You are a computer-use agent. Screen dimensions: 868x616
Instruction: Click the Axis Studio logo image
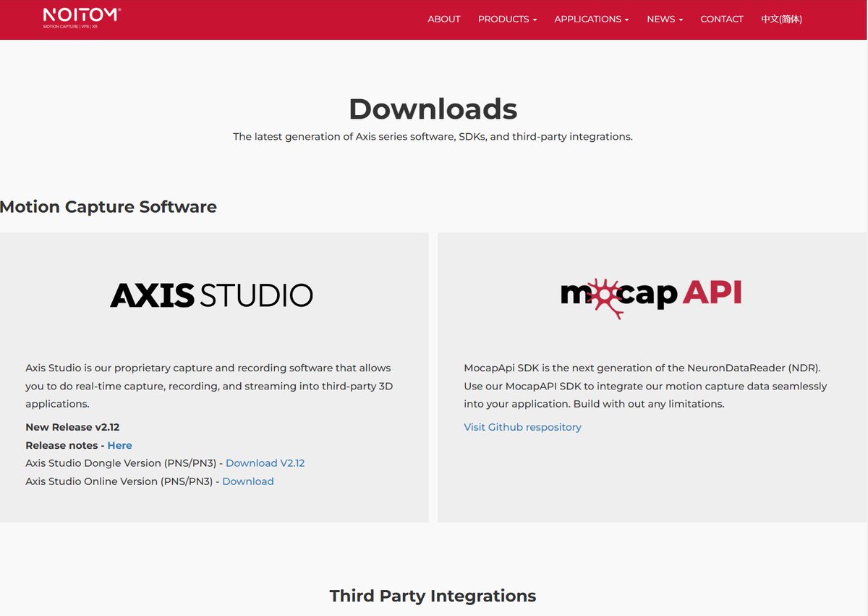pyautogui.click(x=211, y=295)
